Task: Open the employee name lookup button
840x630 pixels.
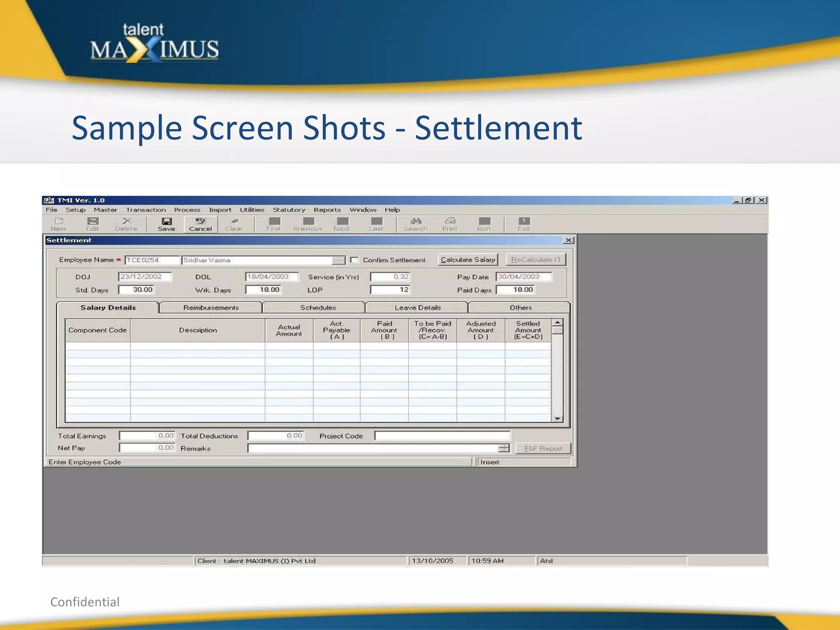Action: (x=338, y=260)
